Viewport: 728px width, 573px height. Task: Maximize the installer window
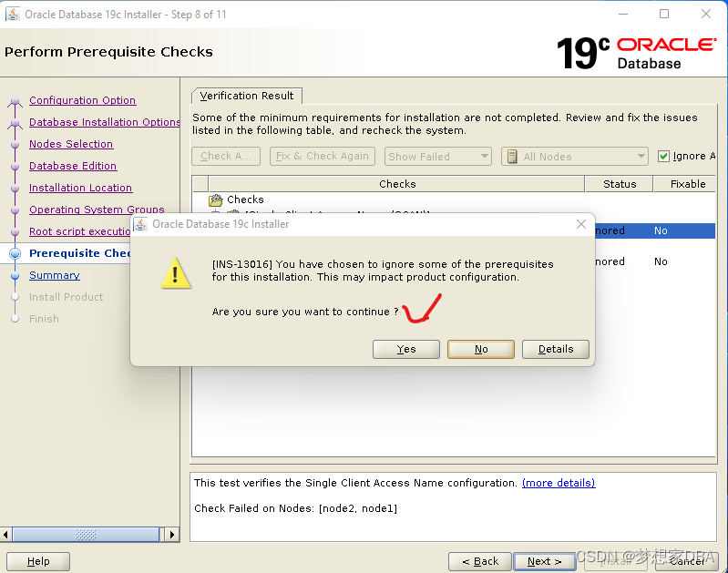click(x=664, y=14)
